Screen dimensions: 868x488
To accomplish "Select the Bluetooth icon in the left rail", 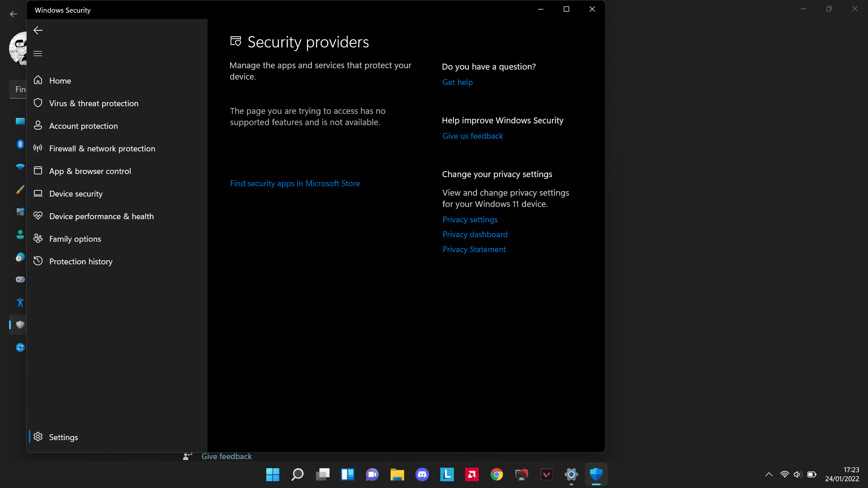I will (x=20, y=144).
